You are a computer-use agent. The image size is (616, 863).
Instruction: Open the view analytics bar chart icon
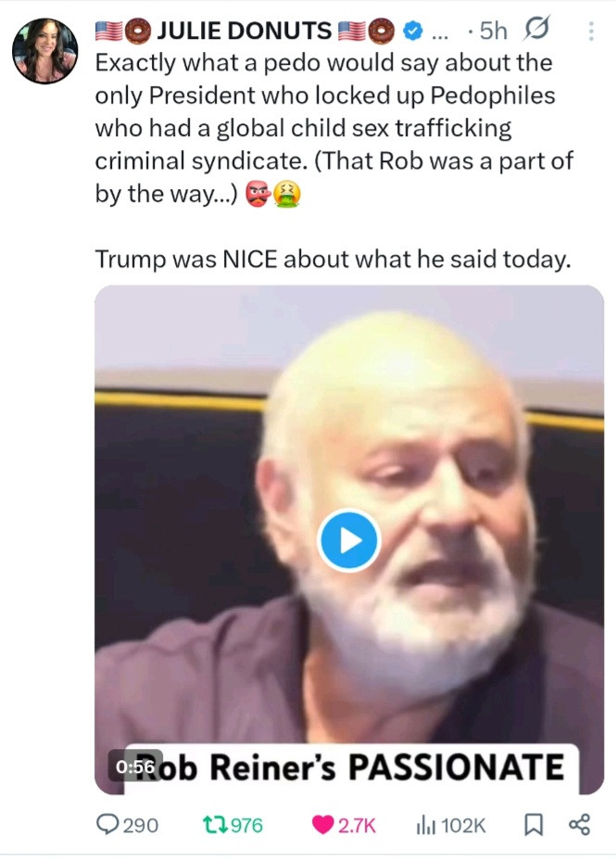(427, 824)
